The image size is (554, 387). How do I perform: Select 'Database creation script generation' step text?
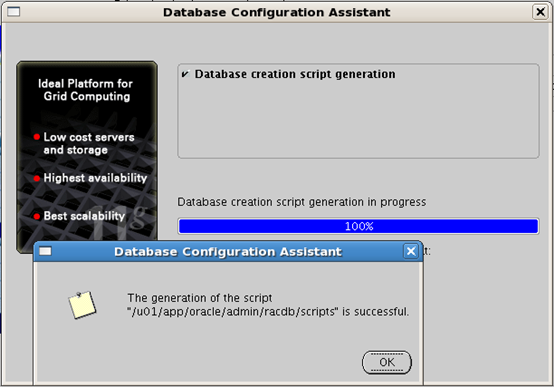[x=295, y=74]
